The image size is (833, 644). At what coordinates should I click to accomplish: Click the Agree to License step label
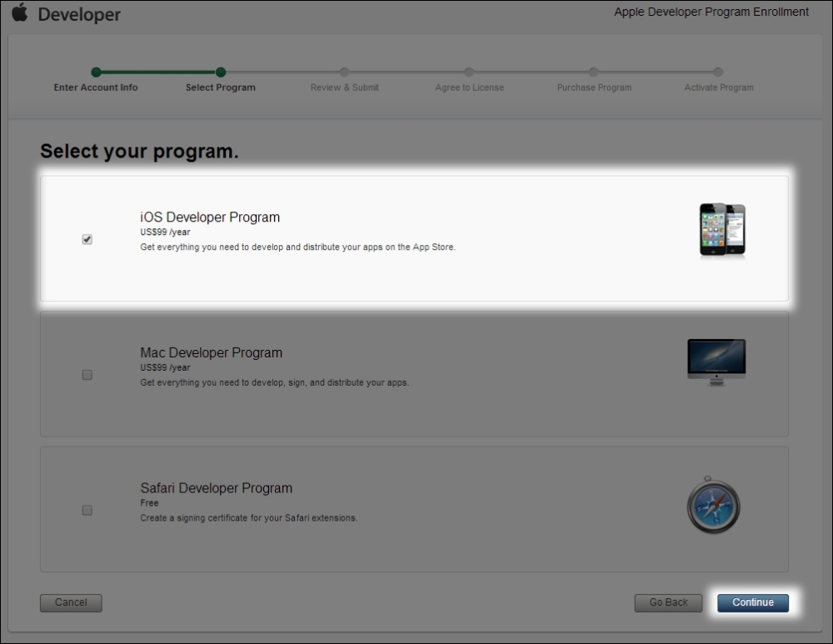tap(469, 87)
